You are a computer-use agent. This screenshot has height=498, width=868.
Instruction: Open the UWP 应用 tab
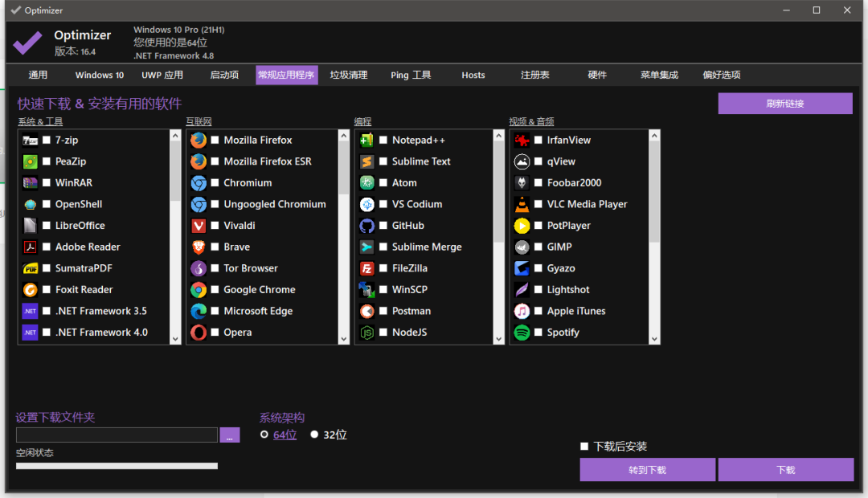(162, 75)
